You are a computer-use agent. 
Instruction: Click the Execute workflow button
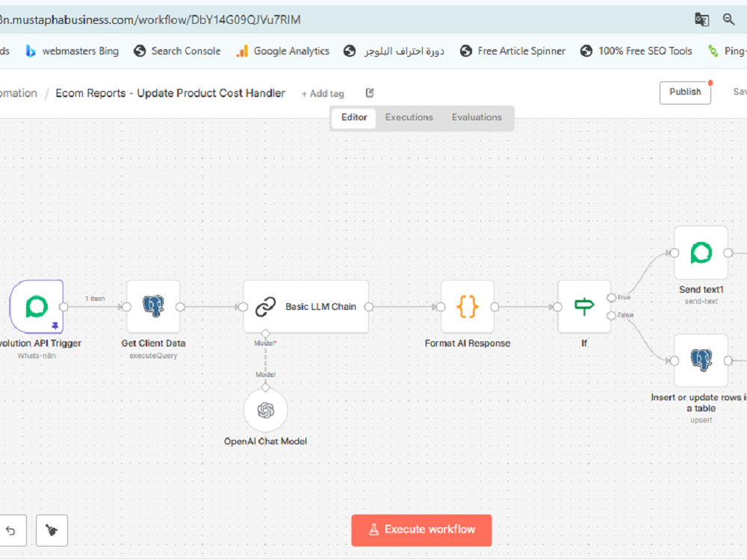(421, 530)
